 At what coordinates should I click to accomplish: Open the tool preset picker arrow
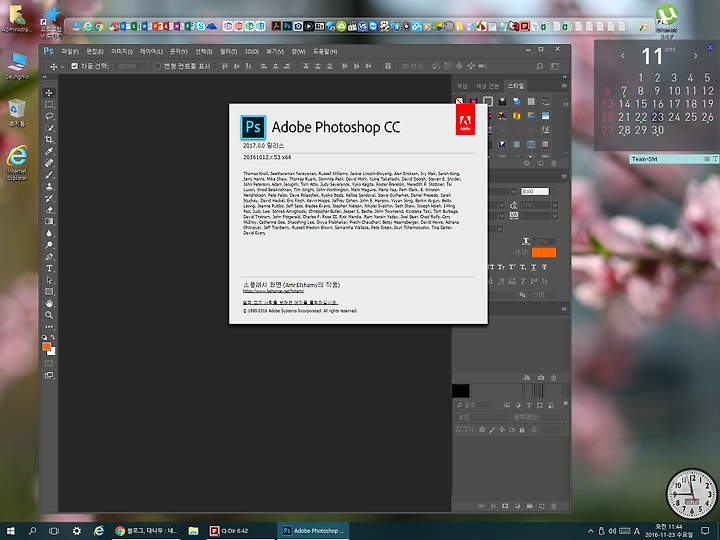[63, 67]
